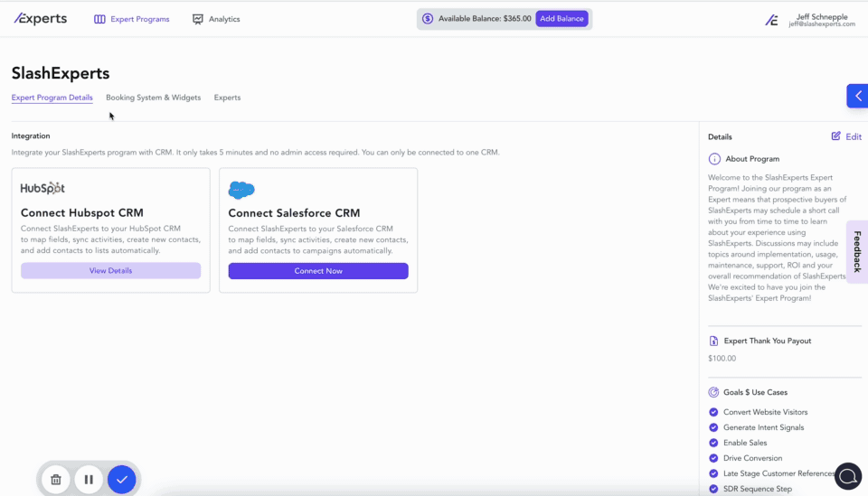The image size is (868, 496).
Task: Click View Details for Hubspot CRM
Action: [x=110, y=270]
